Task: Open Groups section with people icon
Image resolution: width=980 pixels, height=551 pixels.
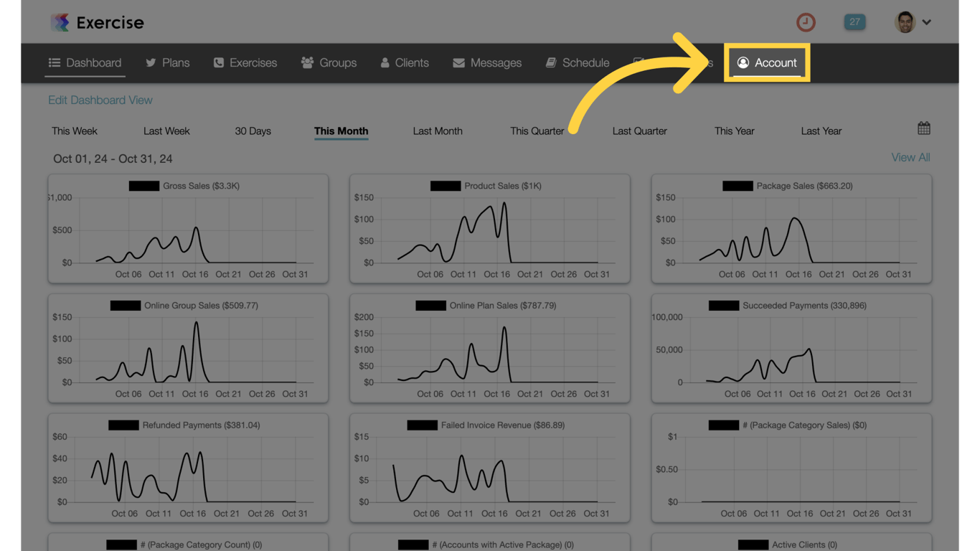Action: pyautogui.click(x=329, y=63)
